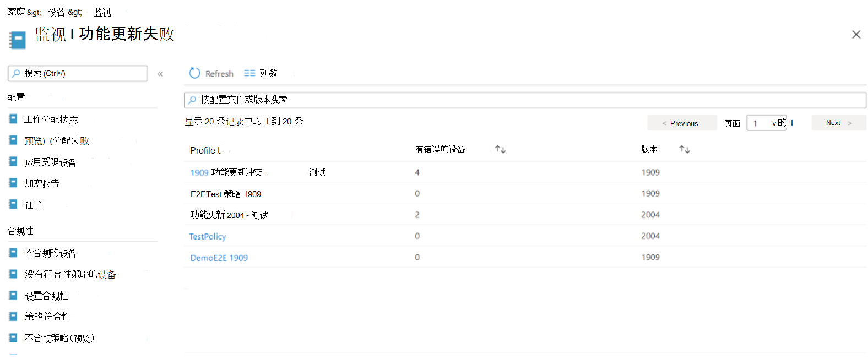Click the E2ETest 策略 1909 row

(x=525, y=193)
